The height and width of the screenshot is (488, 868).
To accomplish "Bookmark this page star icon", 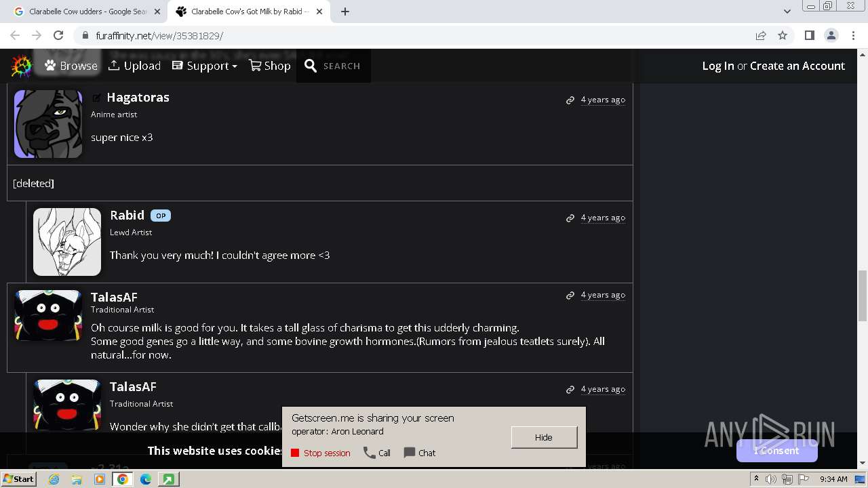I will [x=783, y=35].
